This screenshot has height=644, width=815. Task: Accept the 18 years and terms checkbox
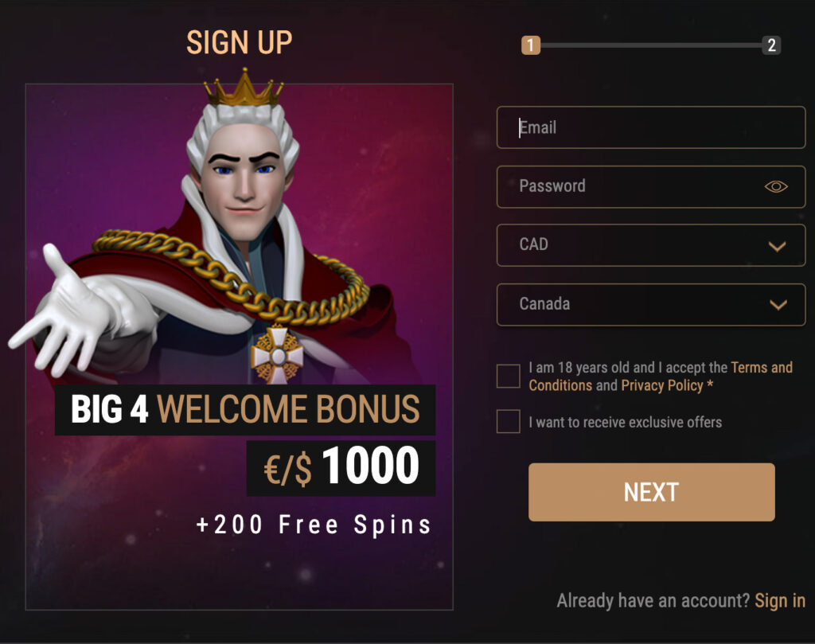pyautogui.click(x=509, y=376)
